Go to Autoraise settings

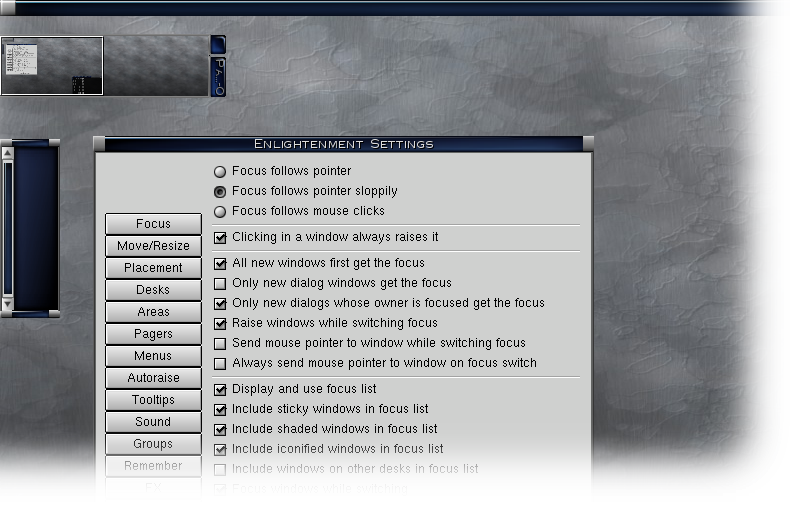click(153, 378)
